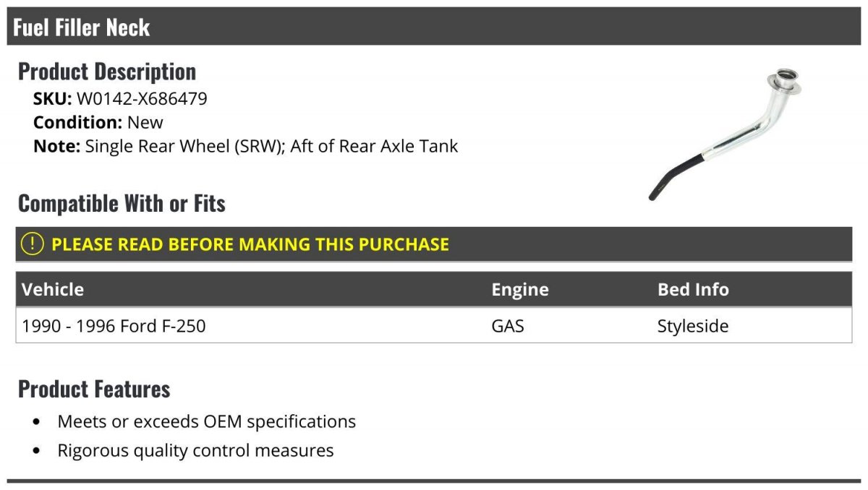Select the GAS engine cell
The height and width of the screenshot is (490, 868).
[x=507, y=326]
